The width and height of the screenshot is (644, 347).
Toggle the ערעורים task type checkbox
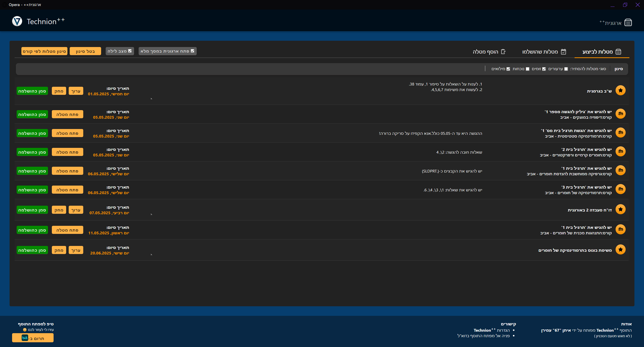[566, 69]
